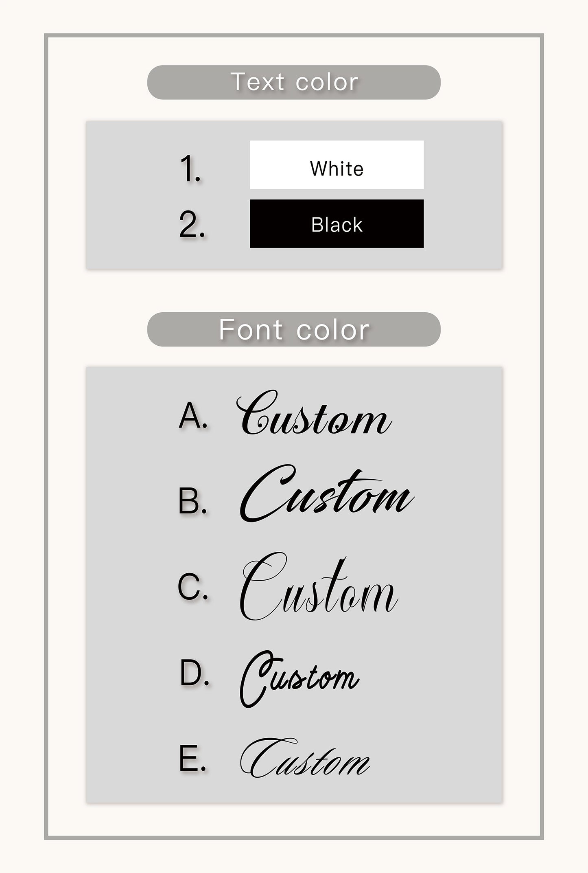Select the Black text color swatch
Screen dimensions: 588x873
pyautogui.click(x=337, y=224)
